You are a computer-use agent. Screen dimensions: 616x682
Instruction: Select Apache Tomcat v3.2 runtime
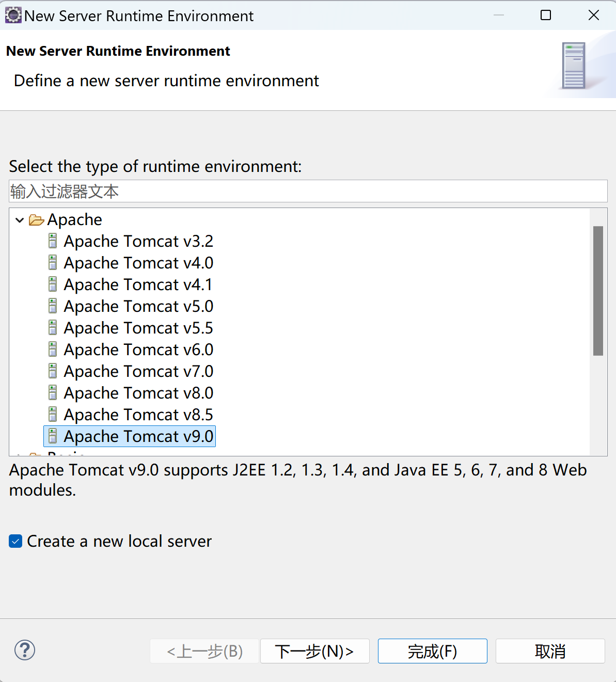click(x=138, y=241)
